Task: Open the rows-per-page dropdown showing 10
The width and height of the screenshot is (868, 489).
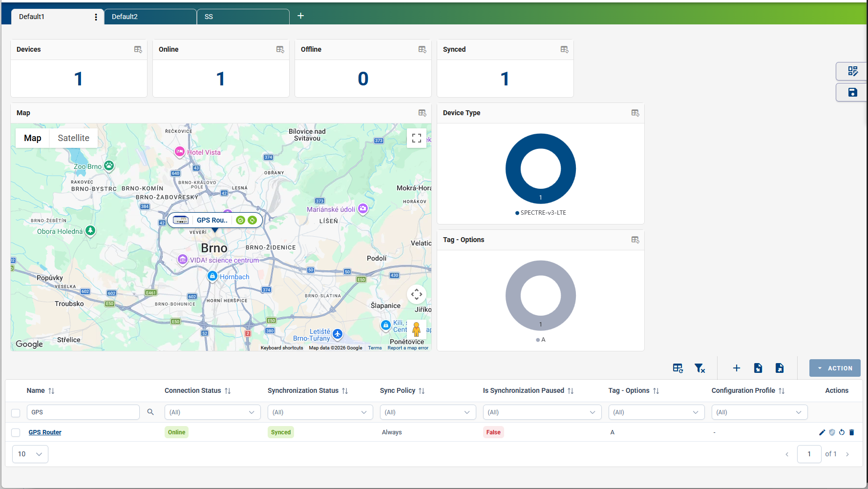Action: click(x=30, y=454)
